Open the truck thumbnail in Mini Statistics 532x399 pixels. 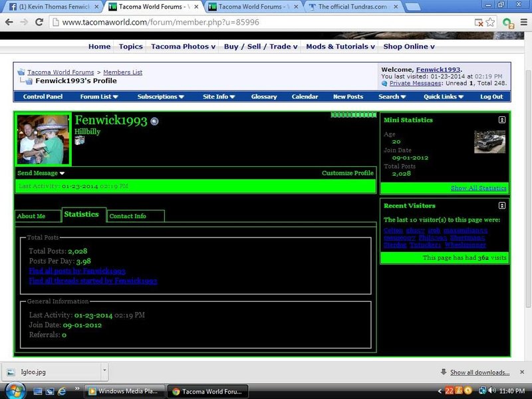(x=489, y=142)
